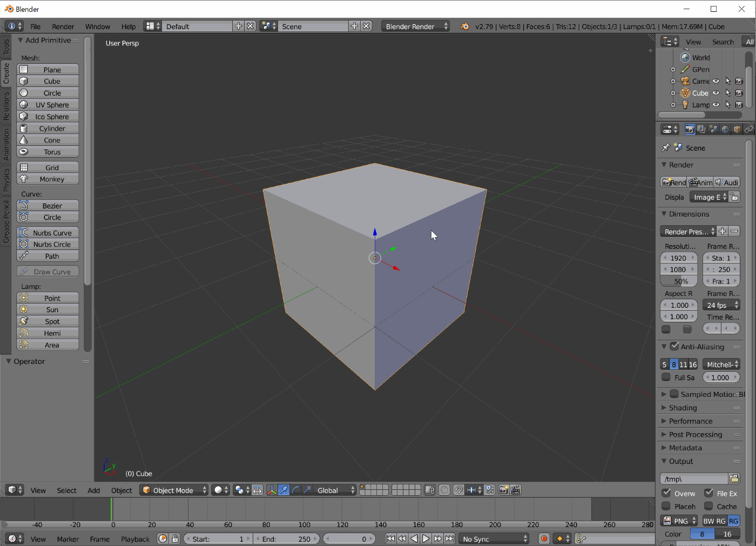The width and height of the screenshot is (756, 546).
Task: Open the render layers properties tab
Action: point(701,130)
